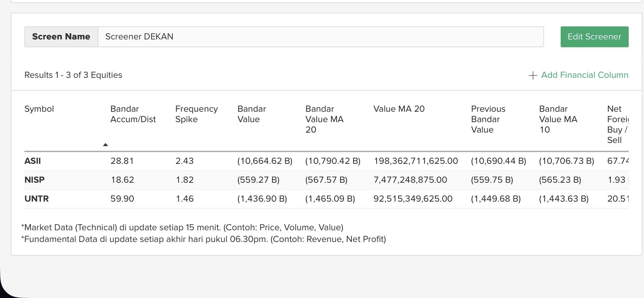
Task: Select the ASII Value MA 20 cell
Action: click(x=416, y=161)
